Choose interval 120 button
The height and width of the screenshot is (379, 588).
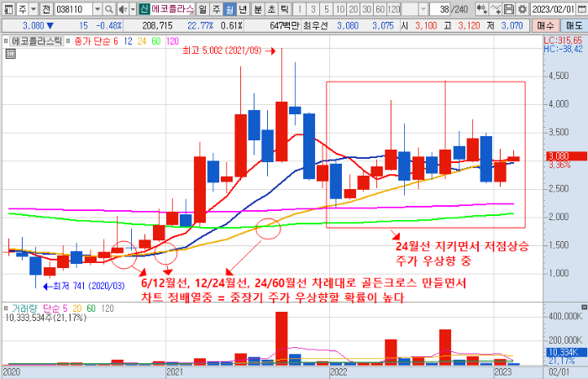(x=394, y=8)
